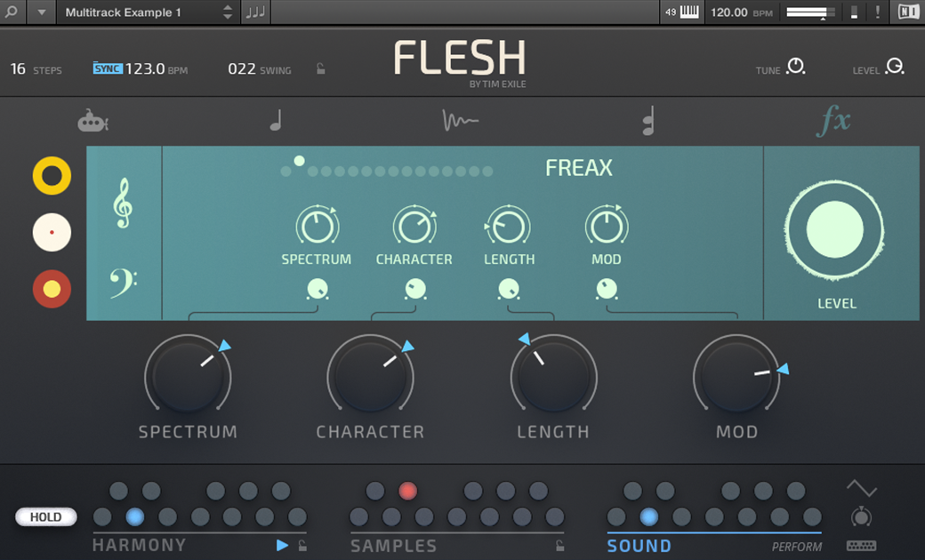Click the mini knob below SPECTRUM label

click(x=318, y=289)
